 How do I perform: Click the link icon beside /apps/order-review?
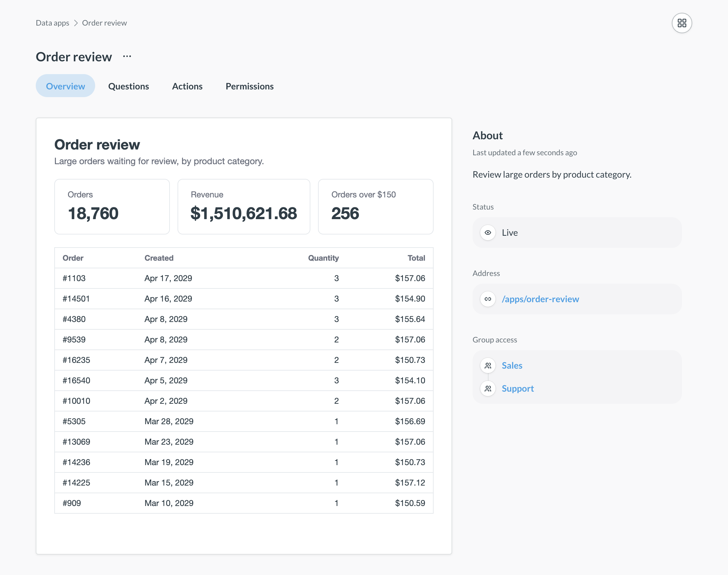tap(488, 299)
